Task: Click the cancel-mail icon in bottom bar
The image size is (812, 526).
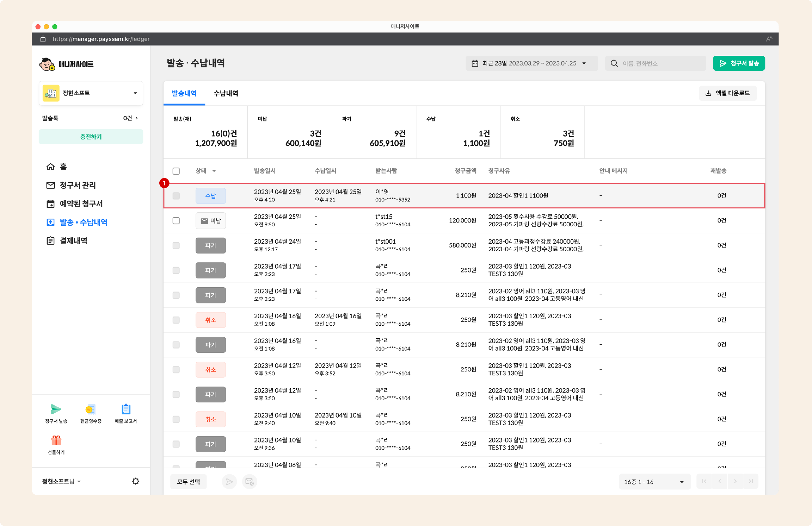Action: point(249,481)
